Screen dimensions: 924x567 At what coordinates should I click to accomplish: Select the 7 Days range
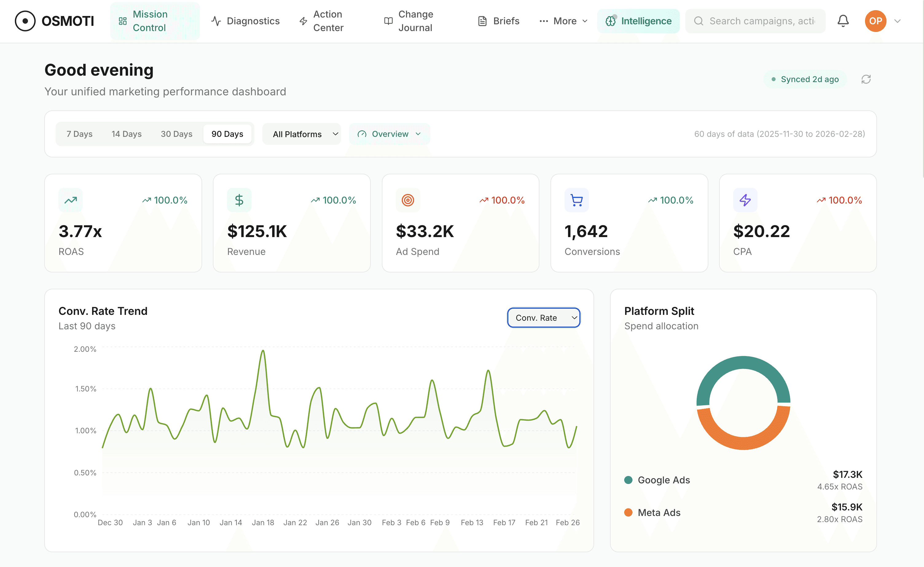(x=80, y=134)
